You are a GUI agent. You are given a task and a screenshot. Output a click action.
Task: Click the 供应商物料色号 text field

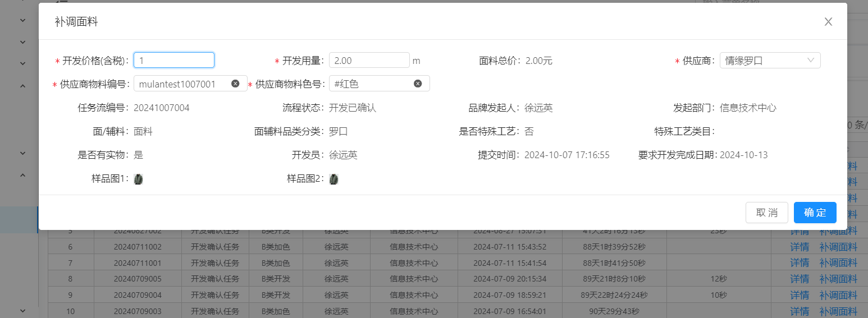click(371, 84)
